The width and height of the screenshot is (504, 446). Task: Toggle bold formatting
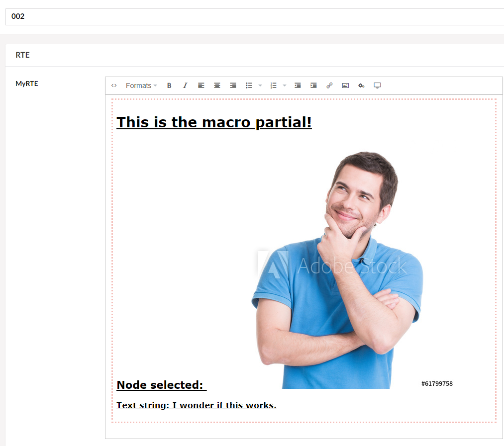[x=169, y=85]
